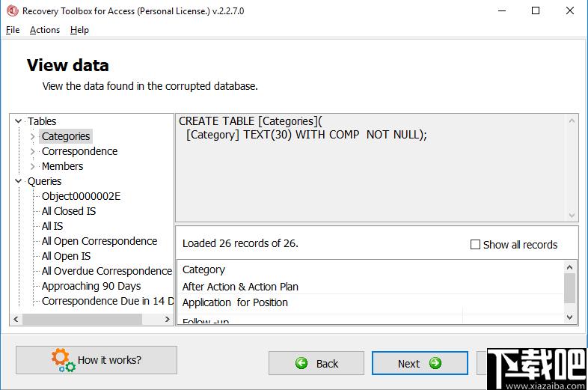Image resolution: width=588 pixels, height=390 pixels.
Task: Select the Object0000002E query
Action: [x=81, y=196]
